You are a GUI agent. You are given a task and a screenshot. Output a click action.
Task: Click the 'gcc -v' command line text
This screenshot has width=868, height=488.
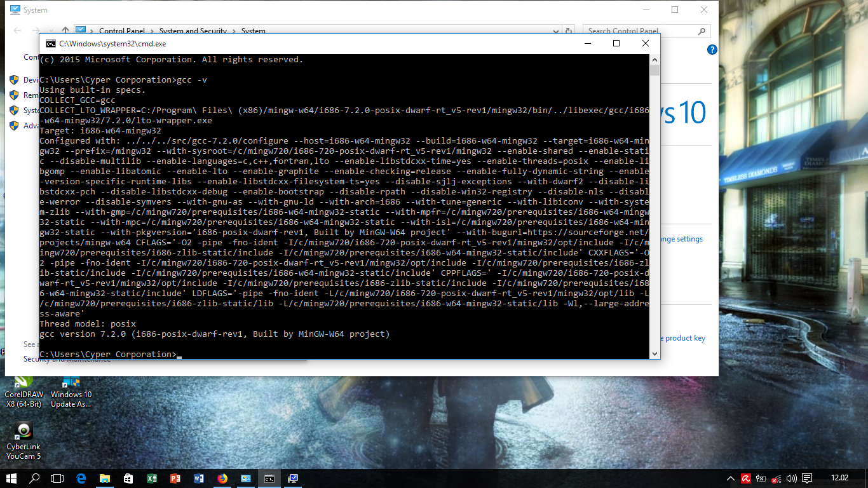click(x=193, y=79)
